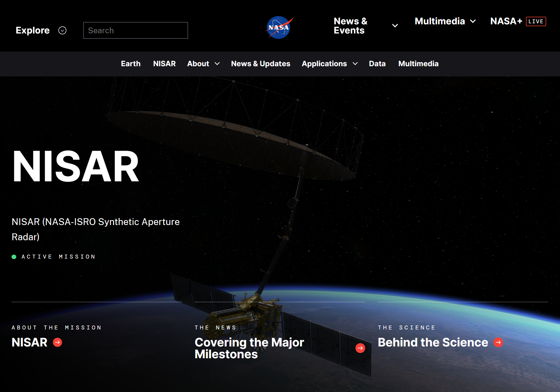The height and width of the screenshot is (392, 560).
Task: Select NISAR in the mission navigation bar
Action: [x=164, y=64]
